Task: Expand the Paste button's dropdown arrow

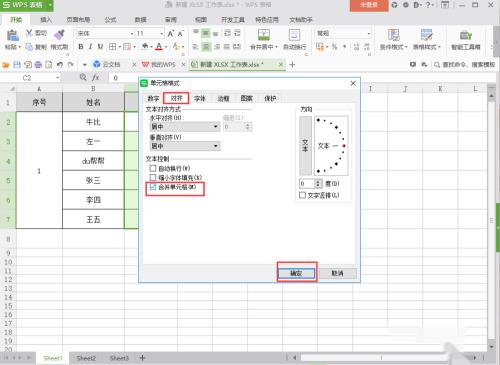Action: 19,47
